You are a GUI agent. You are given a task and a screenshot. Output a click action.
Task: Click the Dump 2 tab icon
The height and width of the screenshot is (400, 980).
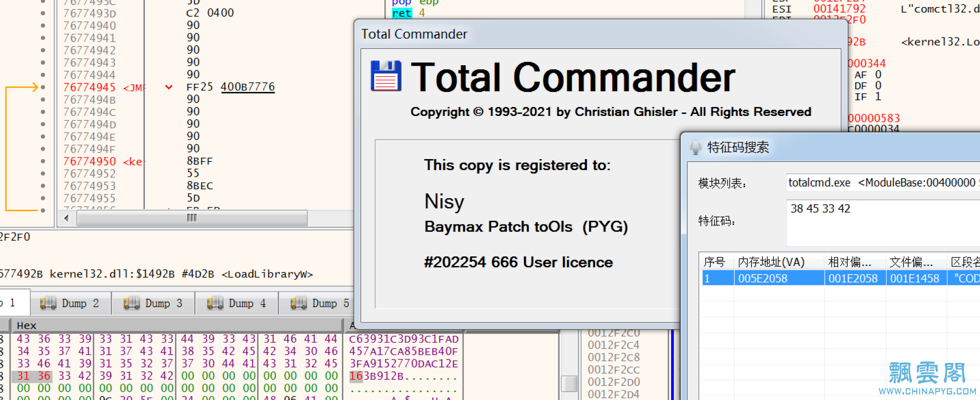48,303
